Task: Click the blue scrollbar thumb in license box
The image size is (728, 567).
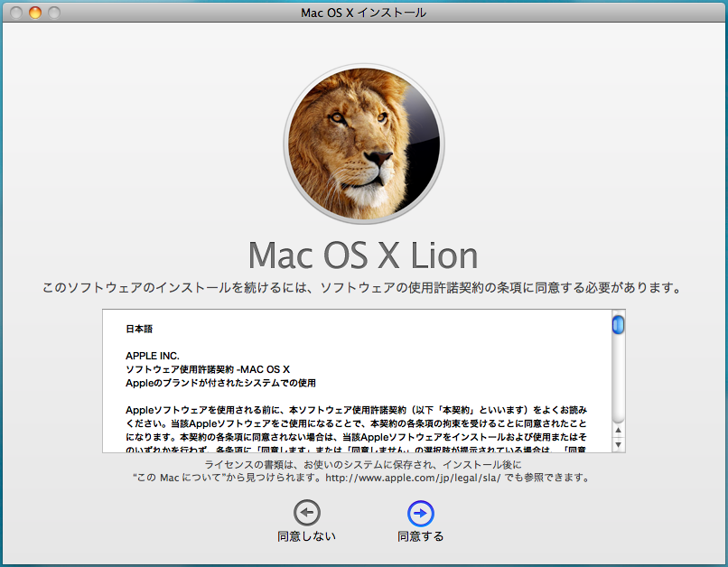Action: tap(618, 324)
